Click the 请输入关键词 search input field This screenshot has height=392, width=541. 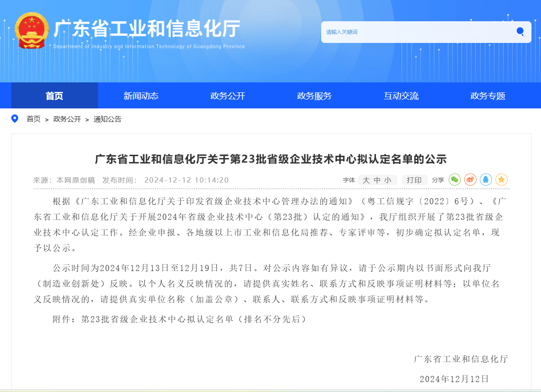coord(412,32)
